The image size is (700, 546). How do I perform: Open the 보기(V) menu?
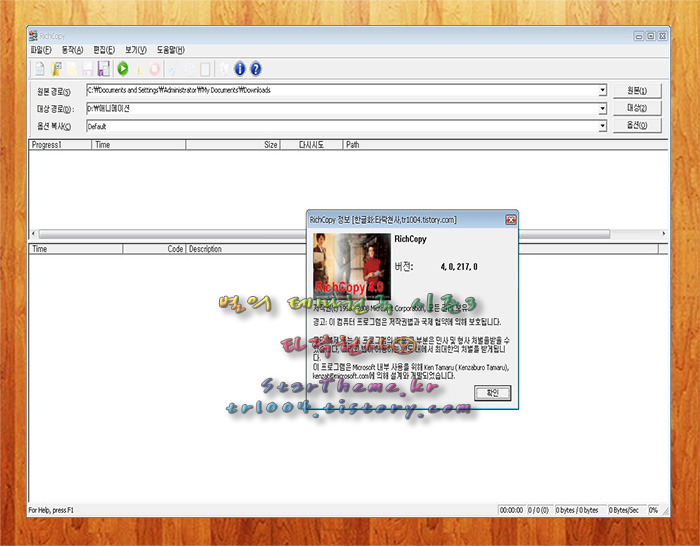(136, 50)
